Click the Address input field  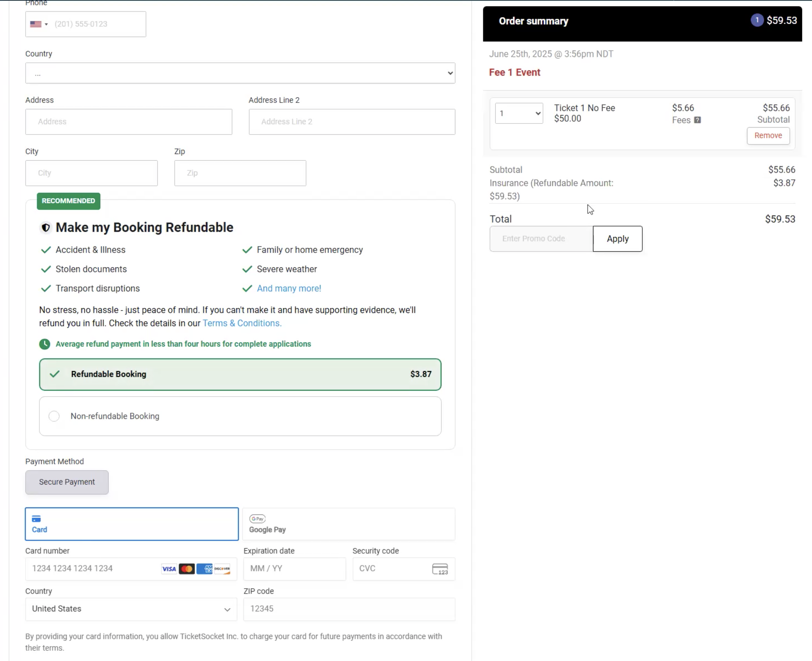(129, 122)
